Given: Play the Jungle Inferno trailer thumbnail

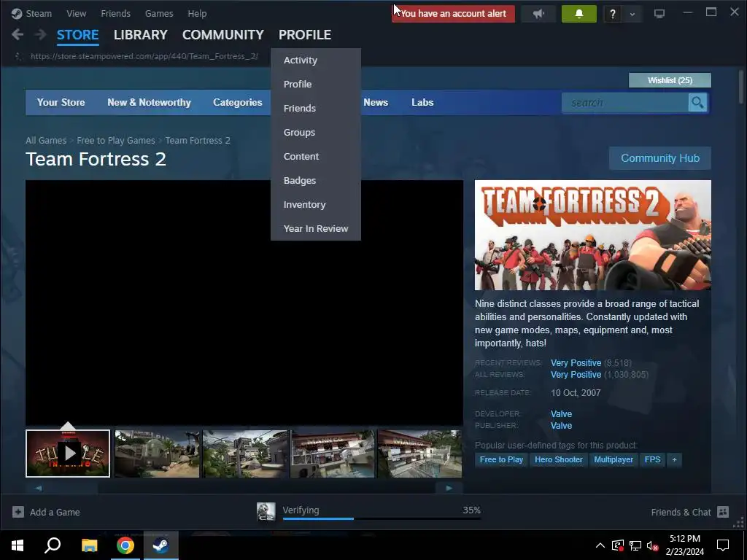Looking at the screenshot, I should click(x=68, y=454).
